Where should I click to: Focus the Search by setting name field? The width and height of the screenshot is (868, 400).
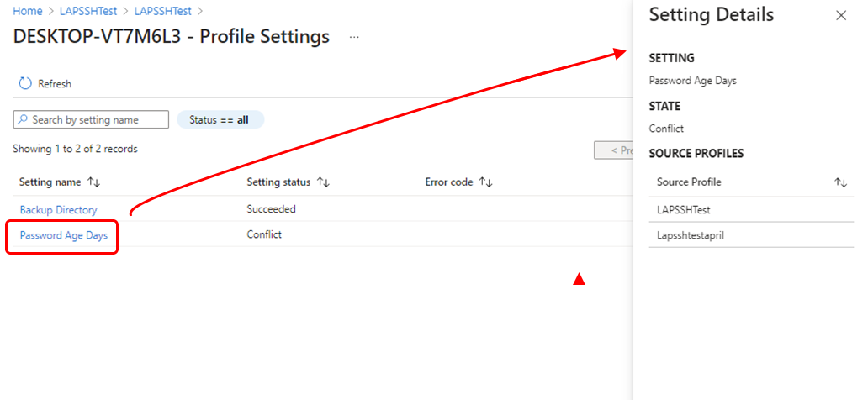pyautogui.click(x=91, y=119)
